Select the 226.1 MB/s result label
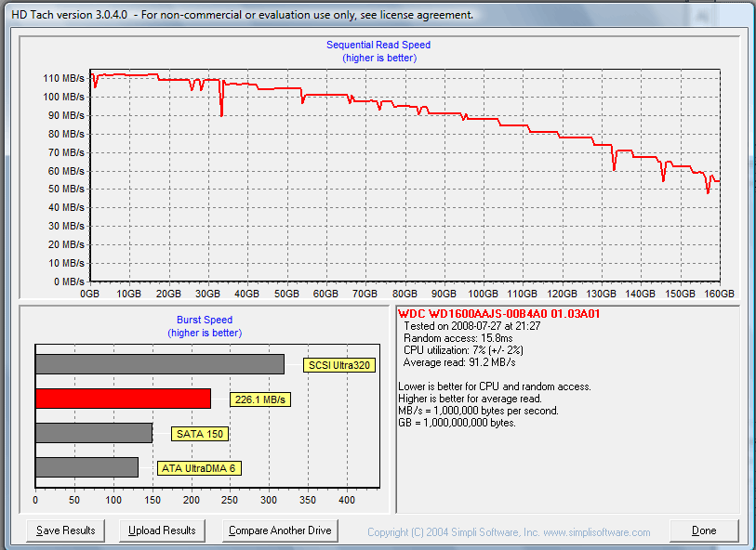Image resolution: width=756 pixels, height=550 pixels. (259, 399)
